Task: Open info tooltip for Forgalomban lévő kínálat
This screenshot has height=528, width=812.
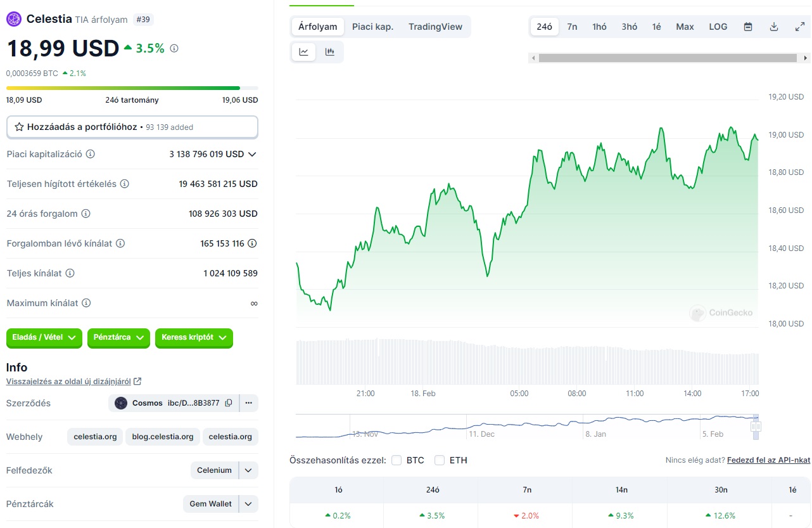Action: pyautogui.click(x=120, y=243)
